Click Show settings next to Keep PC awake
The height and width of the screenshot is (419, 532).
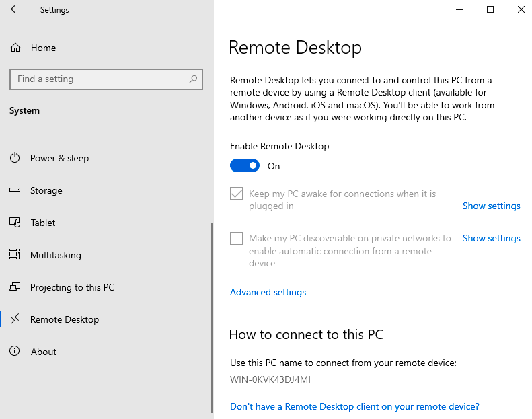[x=491, y=206]
